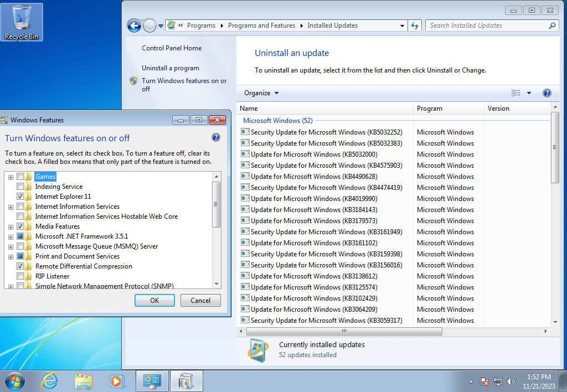Open Windows Explorer from taskbar
567x392 pixels.
[84, 381]
